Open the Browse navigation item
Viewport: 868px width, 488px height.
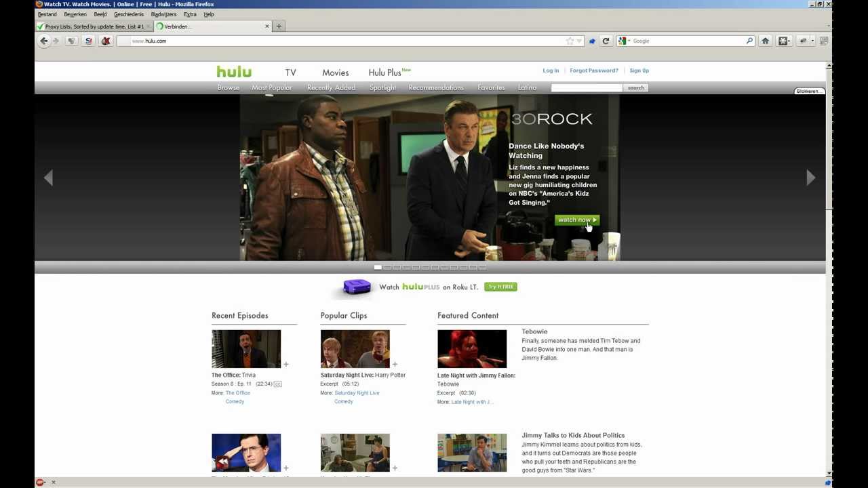coord(229,87)
